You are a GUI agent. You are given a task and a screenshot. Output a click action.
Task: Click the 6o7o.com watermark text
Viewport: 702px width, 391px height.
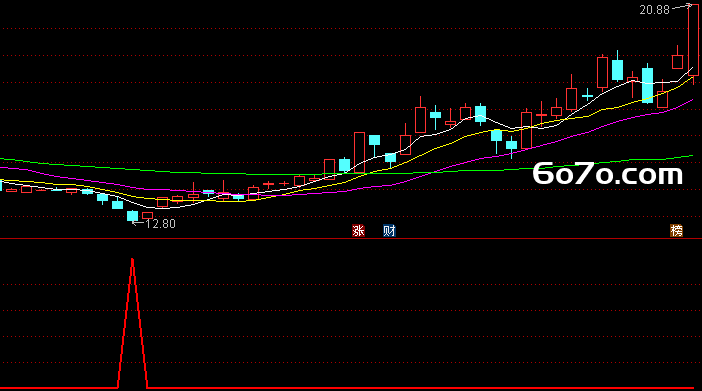point(608,174)
